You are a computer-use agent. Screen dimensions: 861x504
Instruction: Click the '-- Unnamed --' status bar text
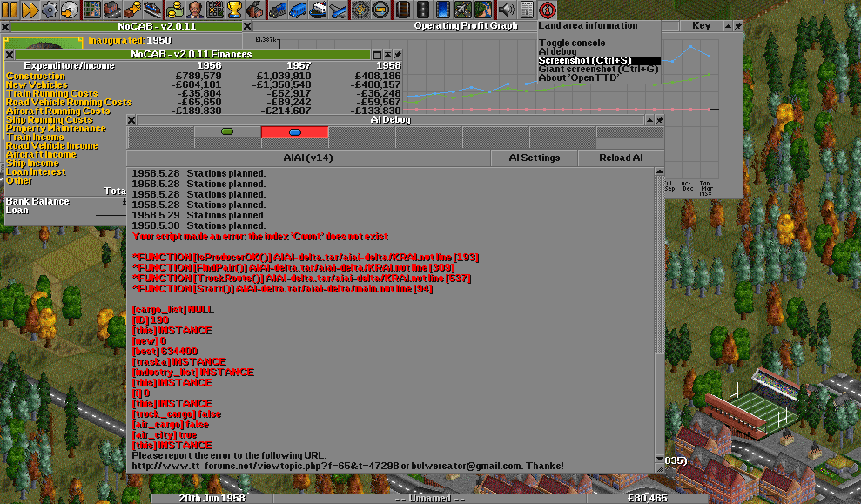[x=430, y=499]
